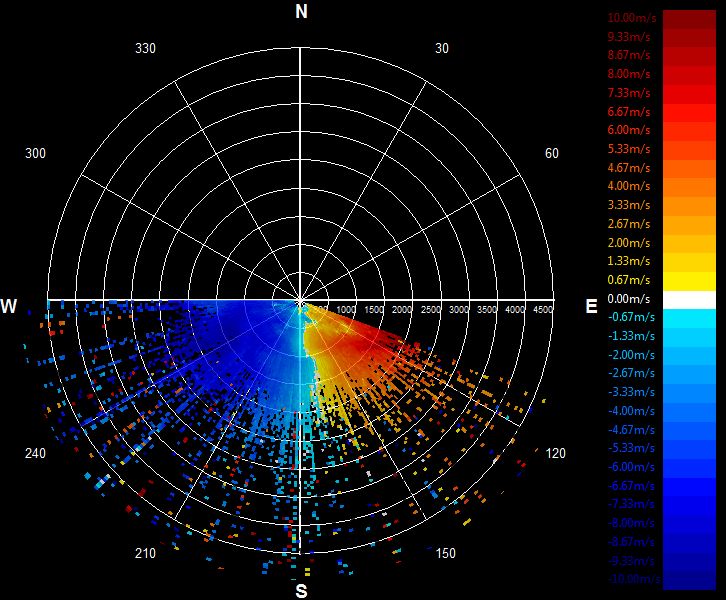
Task: Select the 30 degree azimuth label
Action: click(x=442, y=48)
